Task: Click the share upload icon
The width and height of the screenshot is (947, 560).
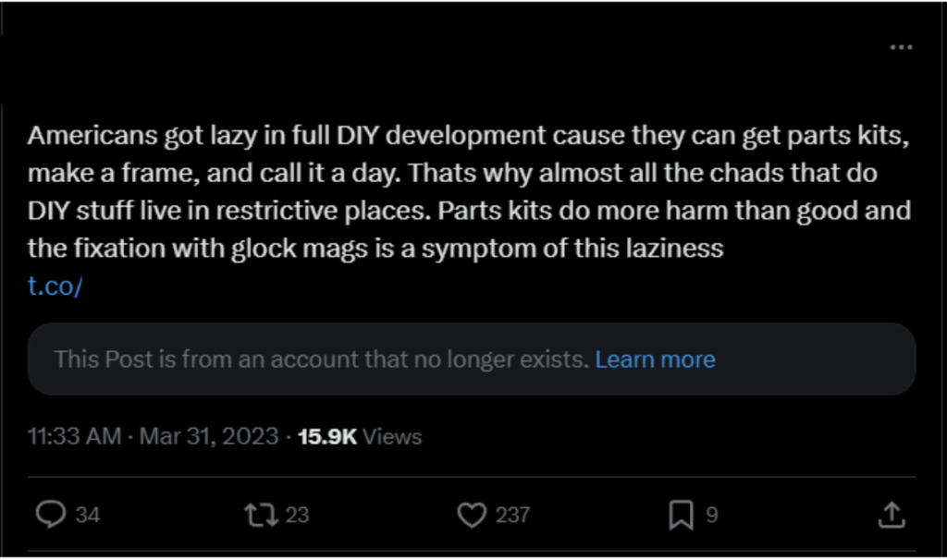Action: tap(890, 515)
